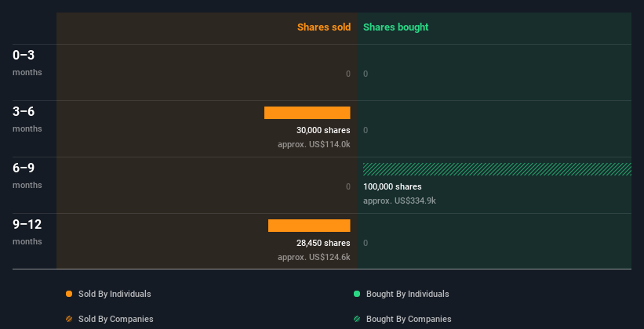The height and width of the screenshot is (329, 644).
Task: Click the 9–12 months row label
Action: (x=27, y=225)
